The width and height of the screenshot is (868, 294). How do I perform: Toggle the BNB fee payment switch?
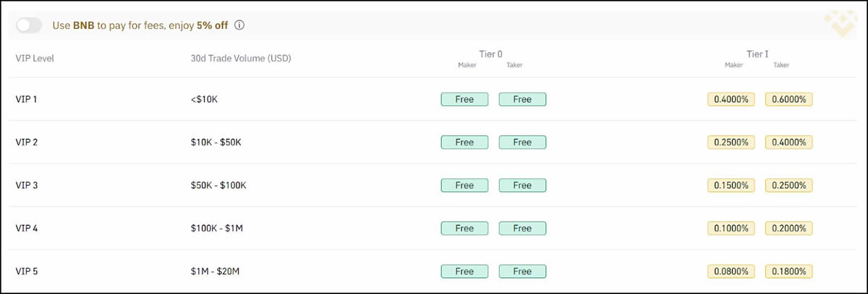point(29,25)
